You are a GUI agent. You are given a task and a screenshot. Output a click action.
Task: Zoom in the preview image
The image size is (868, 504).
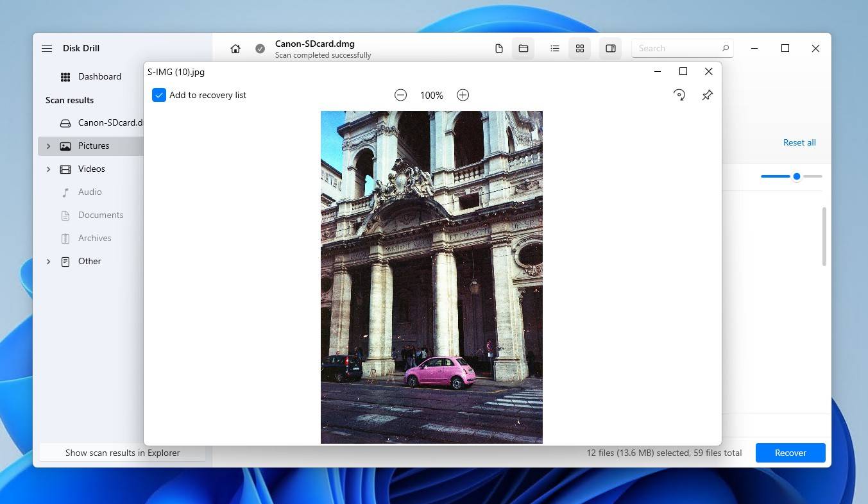coord(463,95)
